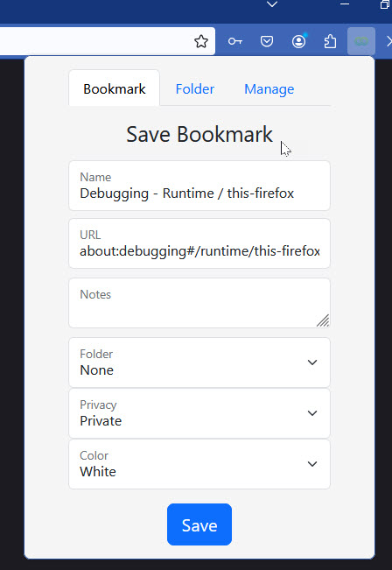Click the Pocket save icon
Image resolution: width=392 pixels, height=570 pixels.
tap(267, 41)
